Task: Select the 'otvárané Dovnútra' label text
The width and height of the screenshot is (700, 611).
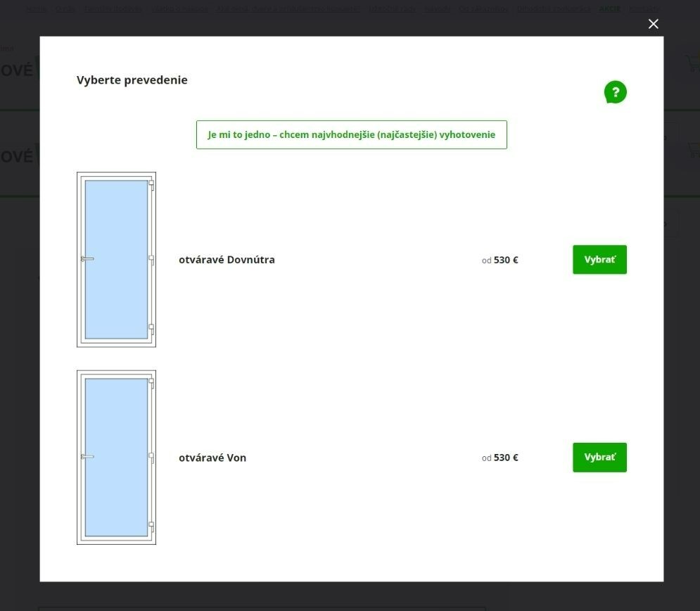Action: (x=227, y=260)
